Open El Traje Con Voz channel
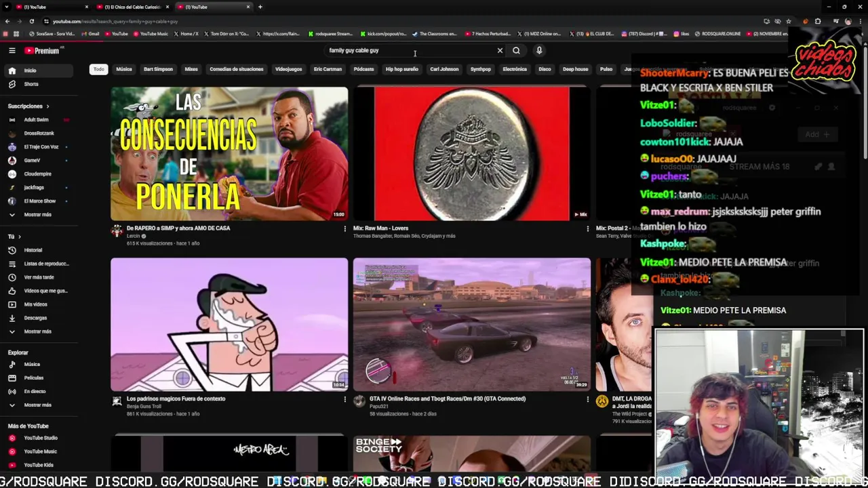The height and width of the screenshot is (488, 868). click(x=39, y=146)
